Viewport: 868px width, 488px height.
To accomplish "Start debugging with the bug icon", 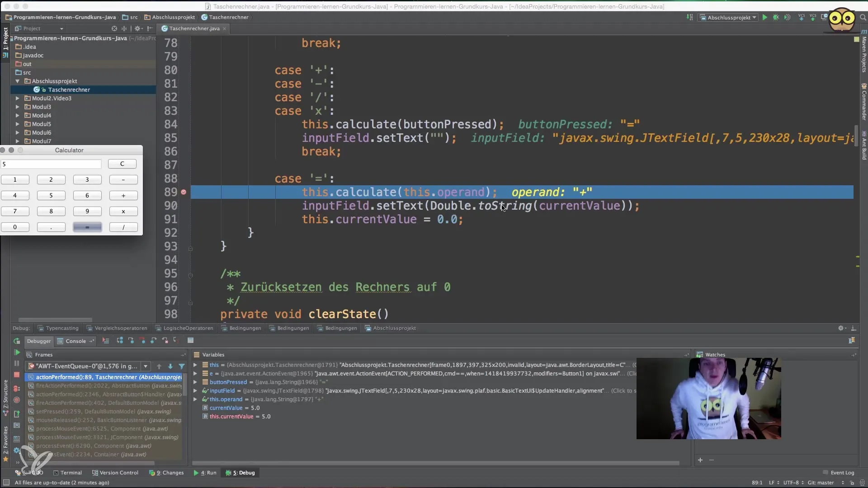I will pyautogui.click(x=776, y=18).
